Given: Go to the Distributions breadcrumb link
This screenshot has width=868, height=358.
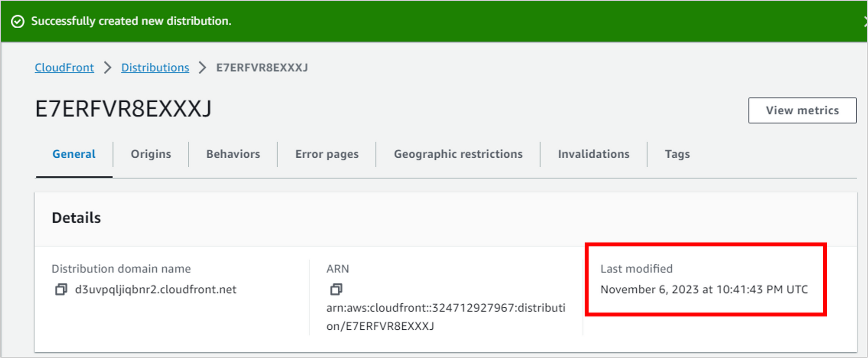Looking at the screenshot, I should [155, 68].
